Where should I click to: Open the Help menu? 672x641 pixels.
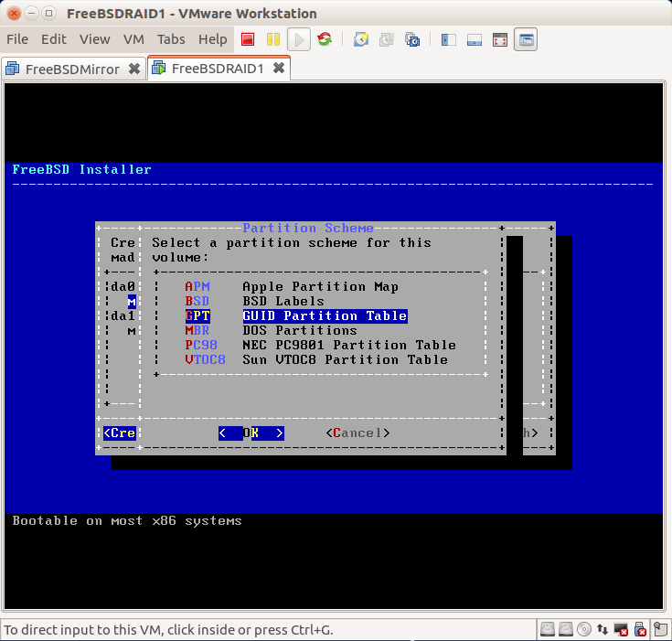point(212,39)
